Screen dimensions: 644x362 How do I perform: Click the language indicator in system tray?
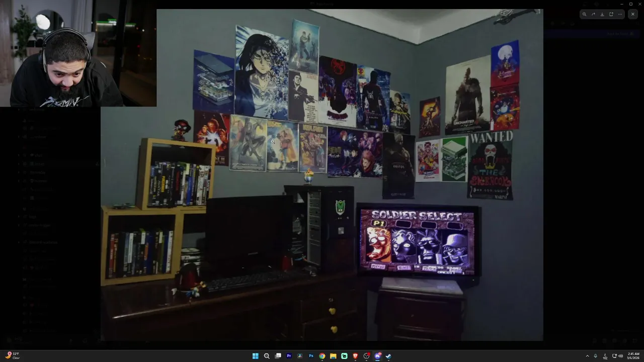[605, 356]
